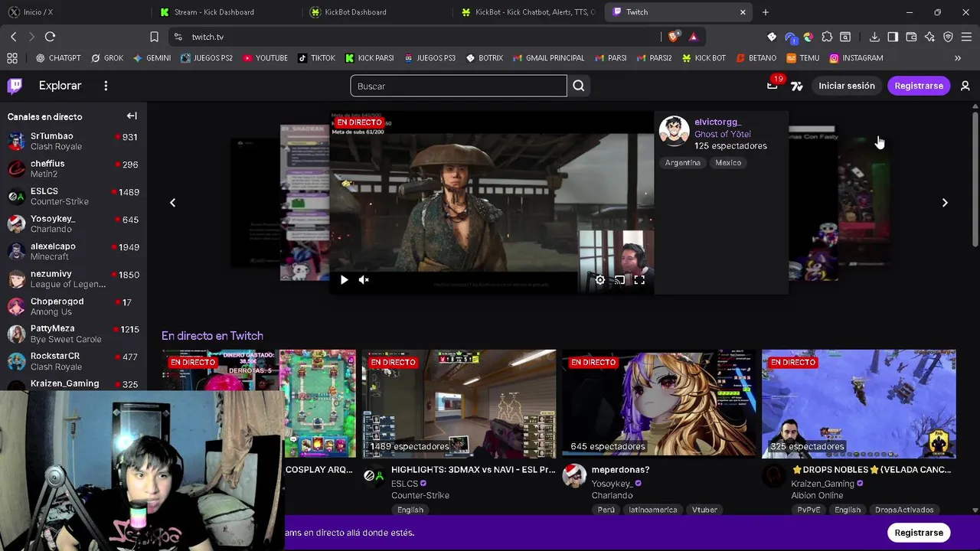
Task: Open Explorar link
Action: pos(60,86)
